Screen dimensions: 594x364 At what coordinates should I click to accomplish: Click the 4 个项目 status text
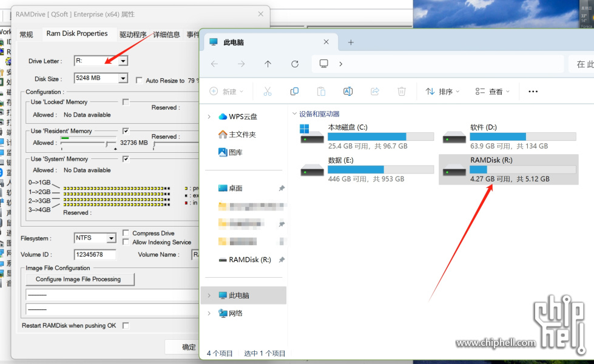(x=220, y=354)
